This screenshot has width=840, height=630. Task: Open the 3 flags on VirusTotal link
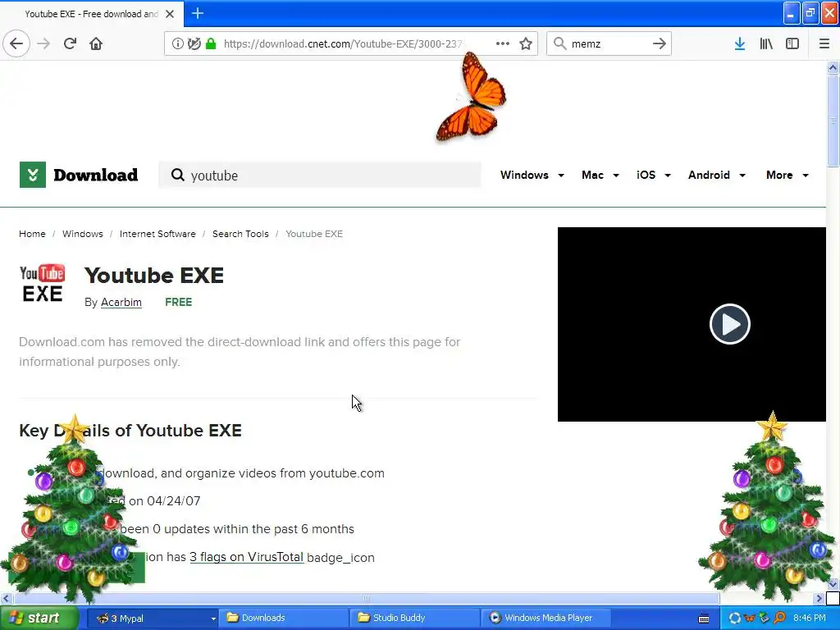[x=246, y=557]
